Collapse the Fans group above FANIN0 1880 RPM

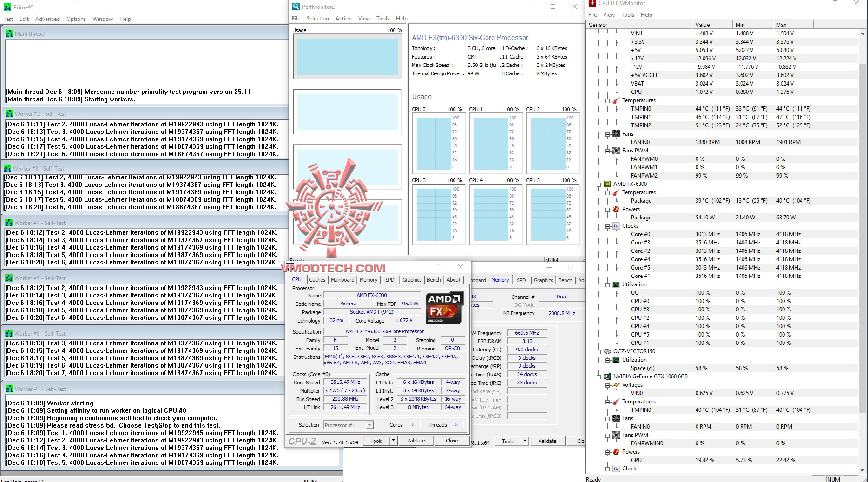point(607,134)
